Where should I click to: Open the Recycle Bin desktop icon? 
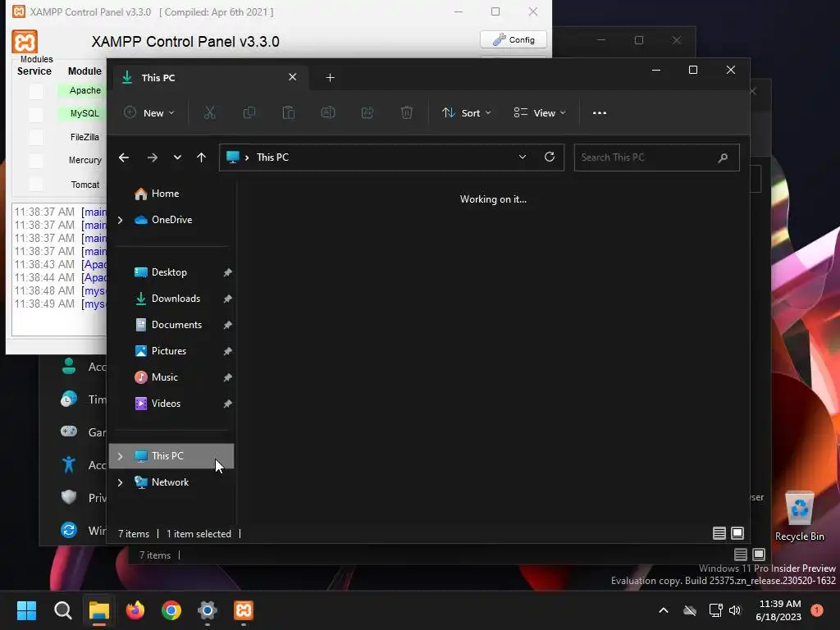pyautogui.click(x=799, y=517)
